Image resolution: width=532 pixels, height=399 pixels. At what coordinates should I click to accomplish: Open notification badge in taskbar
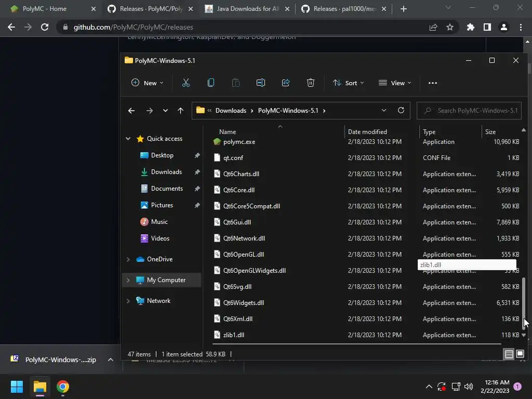[x=517, y=387]
